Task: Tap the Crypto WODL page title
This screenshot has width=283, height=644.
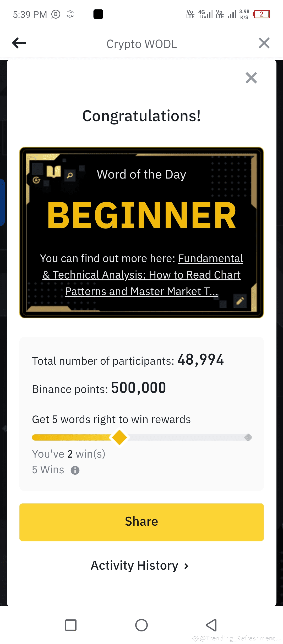Action: pos(141,44)
